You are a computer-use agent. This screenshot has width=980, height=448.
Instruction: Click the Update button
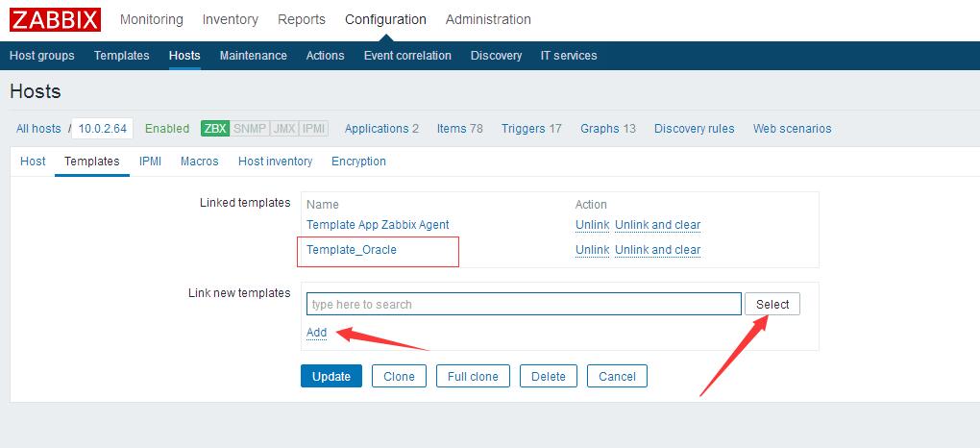331,376
